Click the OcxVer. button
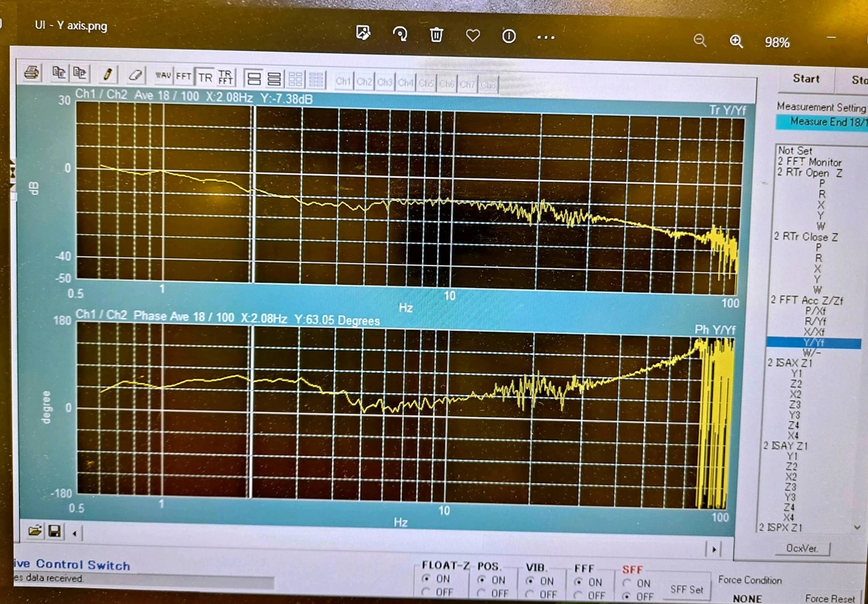 [x=801, y=548]
